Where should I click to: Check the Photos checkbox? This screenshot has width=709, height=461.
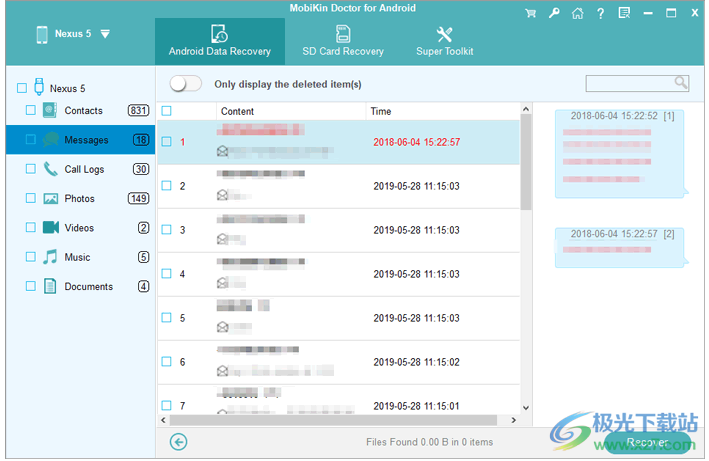point(31,198)
